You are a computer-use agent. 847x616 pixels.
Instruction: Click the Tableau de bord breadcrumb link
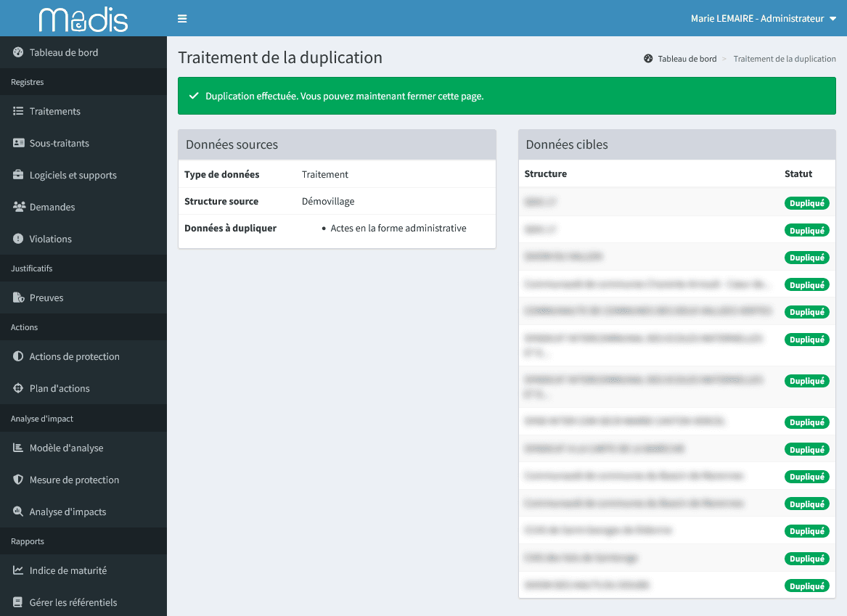pyautogui.click(x=687, y=59)
